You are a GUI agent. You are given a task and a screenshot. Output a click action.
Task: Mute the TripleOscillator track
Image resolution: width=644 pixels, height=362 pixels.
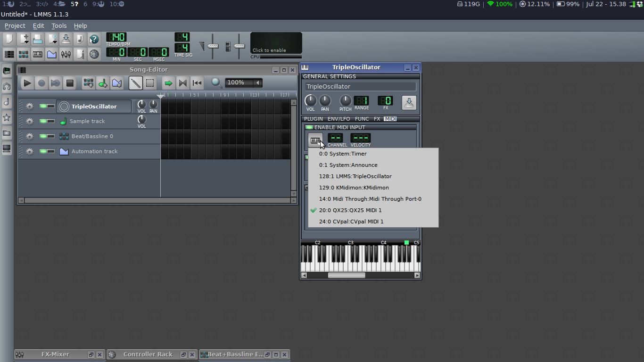[x=44, y=107]
